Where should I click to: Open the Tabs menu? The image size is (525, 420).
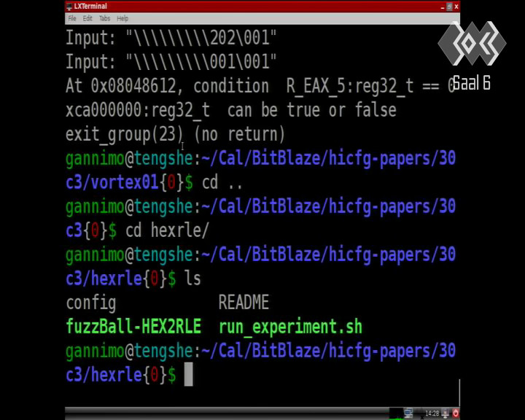pyautogui.click(x=104, y=18)
